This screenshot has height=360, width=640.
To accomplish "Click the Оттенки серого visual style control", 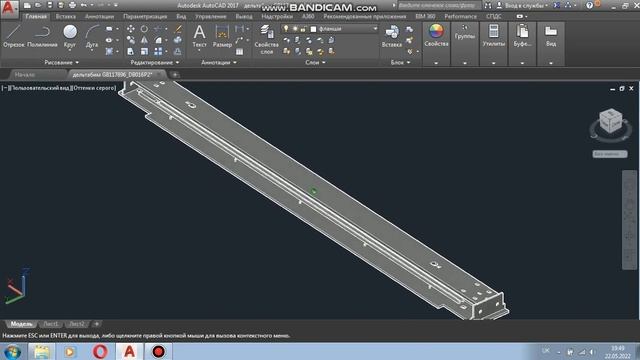I will [94, 88].
